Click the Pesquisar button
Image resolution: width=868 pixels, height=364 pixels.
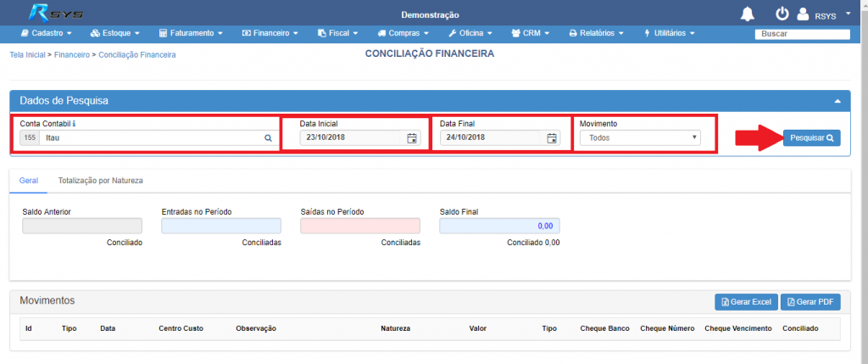[x=811, y=137]
